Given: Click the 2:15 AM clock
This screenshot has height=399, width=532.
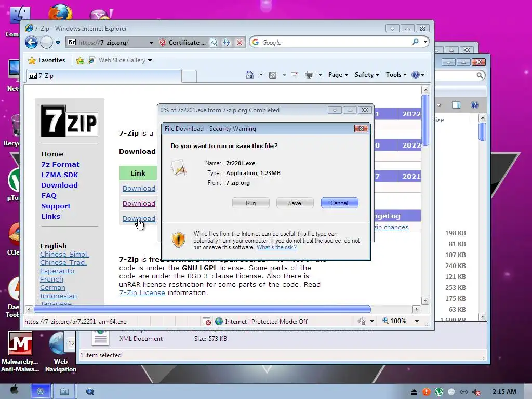Looking at the screenshot, I should point(504,392).
